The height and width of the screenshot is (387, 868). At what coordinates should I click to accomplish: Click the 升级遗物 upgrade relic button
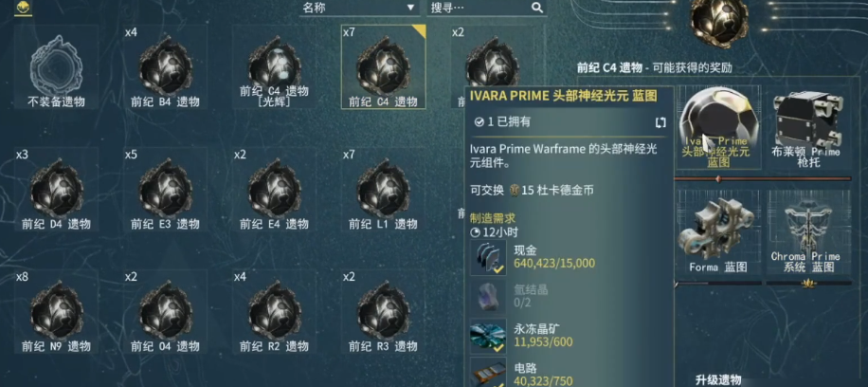[x=718, y=379]
